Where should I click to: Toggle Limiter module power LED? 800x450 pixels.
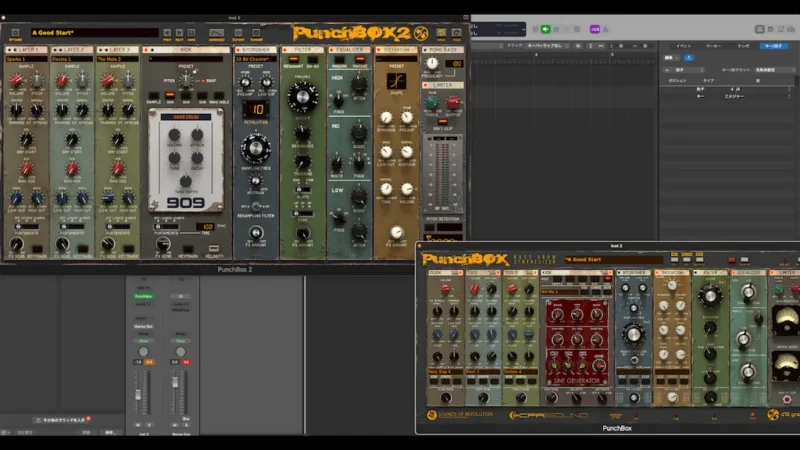pyautogui.click(x=426, y=85)
